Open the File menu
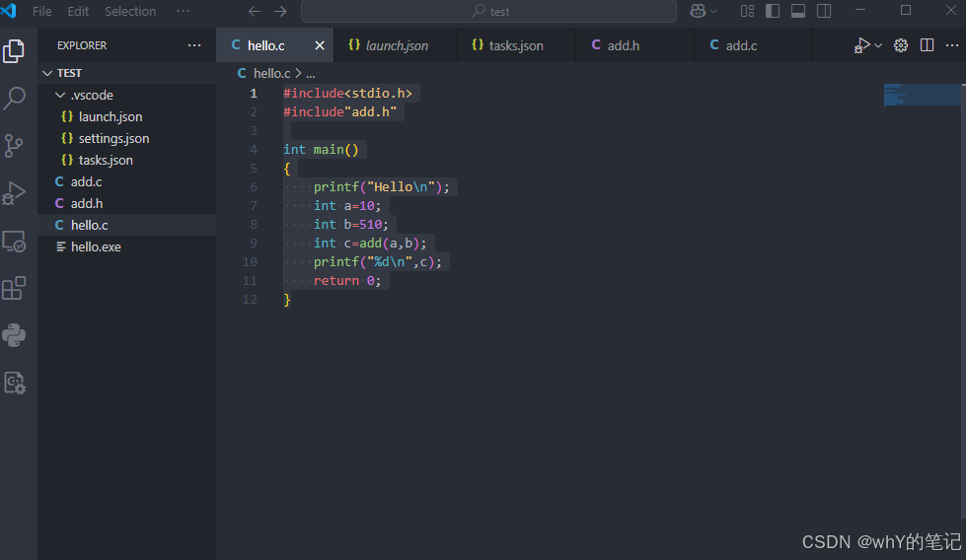This screenshot has height=560, width=966. point(41,11)
